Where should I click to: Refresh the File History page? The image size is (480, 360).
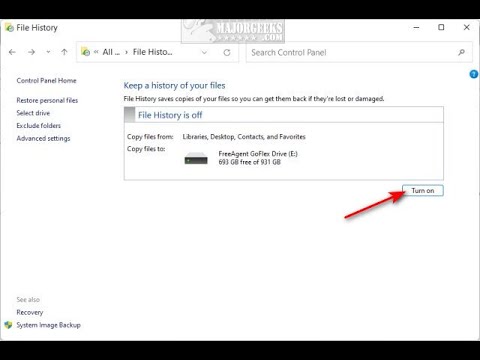pyautogui.click(x=227, y=52)
